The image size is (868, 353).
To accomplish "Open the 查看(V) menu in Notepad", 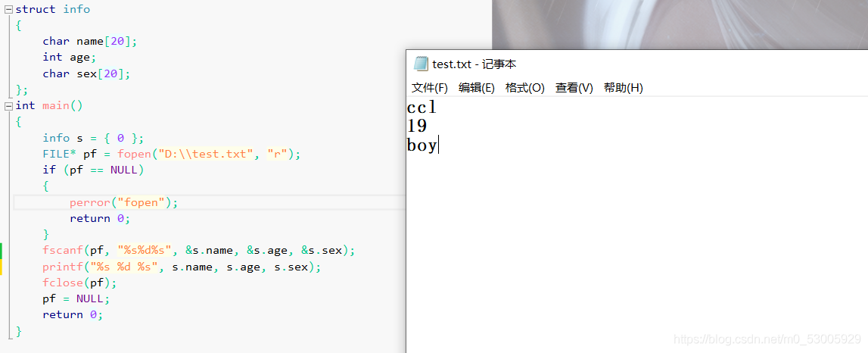I will [x=574, y=88].
